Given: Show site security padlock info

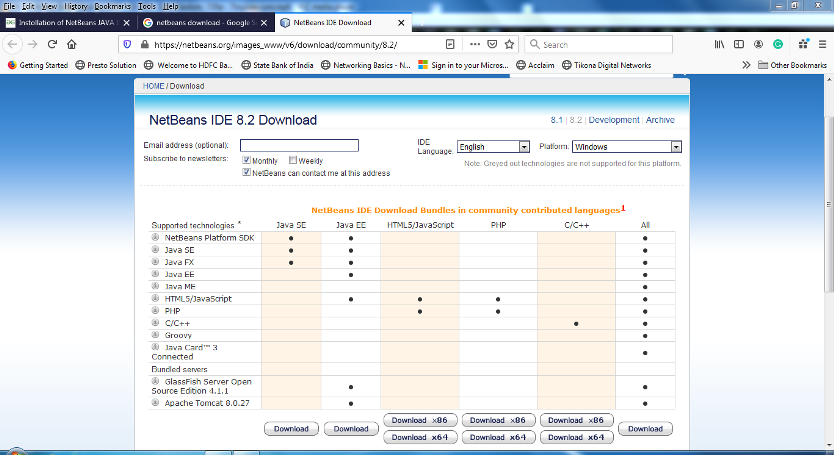Looking at the screenshot, I should coord(144,45).
